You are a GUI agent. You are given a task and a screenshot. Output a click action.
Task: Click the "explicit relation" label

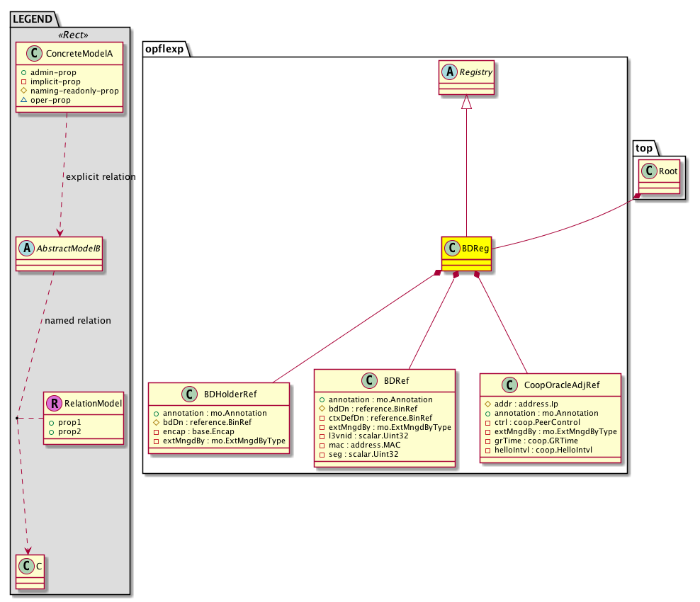(x=100, y=176)
